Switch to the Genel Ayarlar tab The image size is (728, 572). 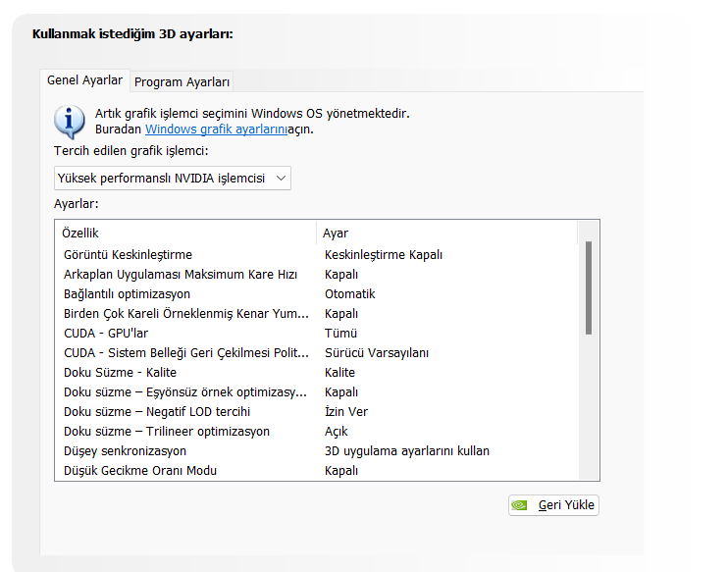coord(85,80)
